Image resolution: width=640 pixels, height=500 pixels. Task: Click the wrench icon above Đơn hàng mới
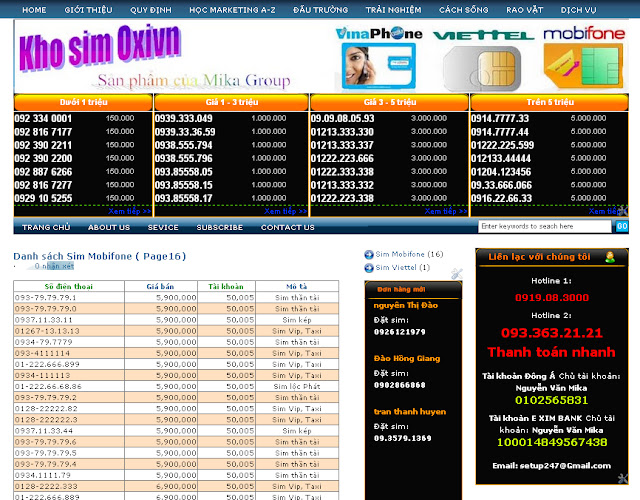pyautogui.click(x=457, y=274)
